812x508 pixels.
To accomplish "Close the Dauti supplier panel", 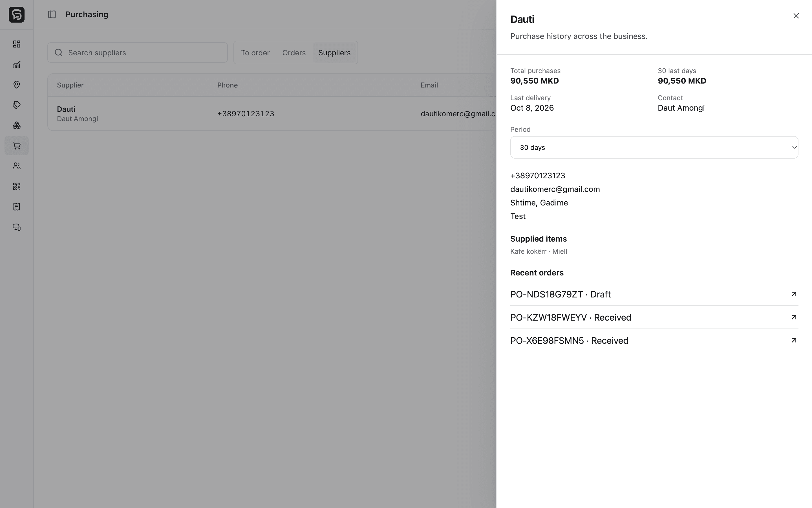I will click(x=796, y=16).
